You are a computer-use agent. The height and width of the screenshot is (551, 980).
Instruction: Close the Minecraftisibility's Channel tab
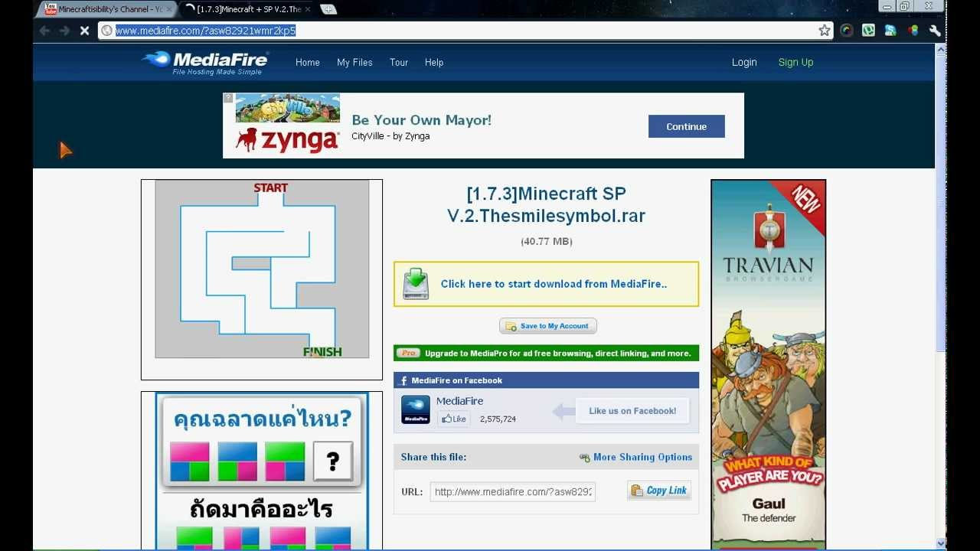tap(169, 9)
